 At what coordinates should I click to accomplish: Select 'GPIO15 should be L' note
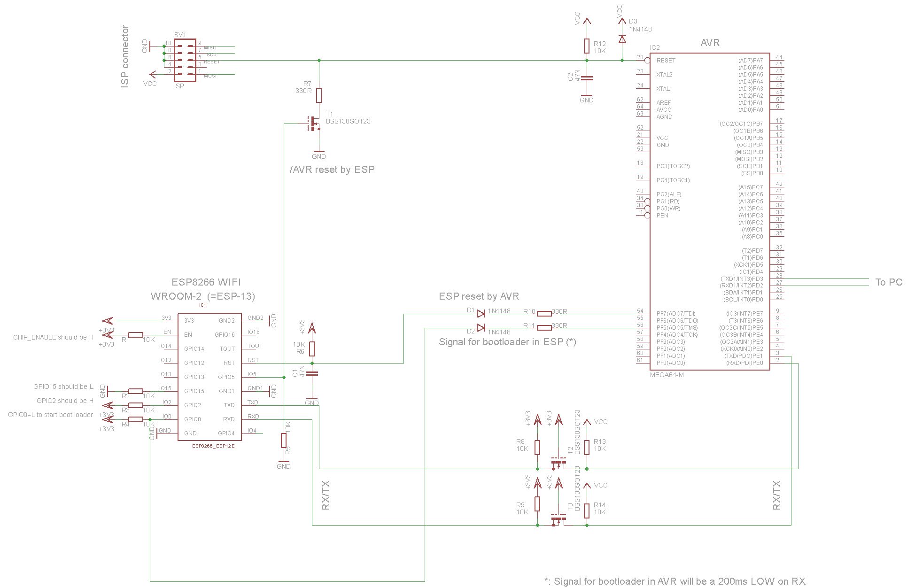point(63,387)
